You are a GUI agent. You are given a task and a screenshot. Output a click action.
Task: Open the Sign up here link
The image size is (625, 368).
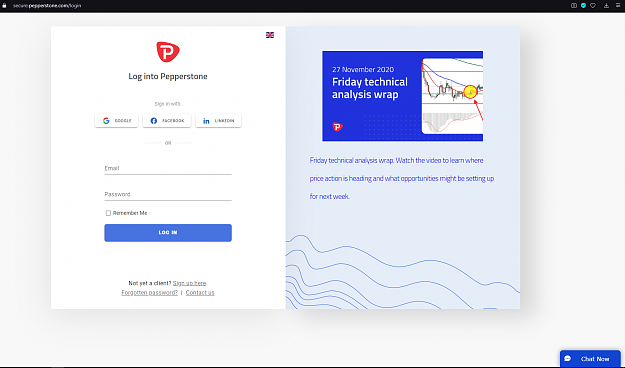pyautogui.click(x=189, y=283)
